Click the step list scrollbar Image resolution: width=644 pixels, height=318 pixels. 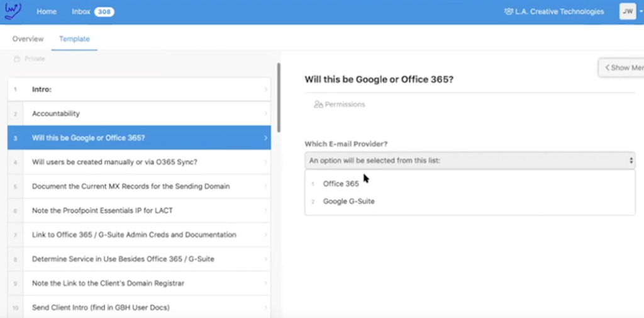pyautogui.click(x=279, y=98)
